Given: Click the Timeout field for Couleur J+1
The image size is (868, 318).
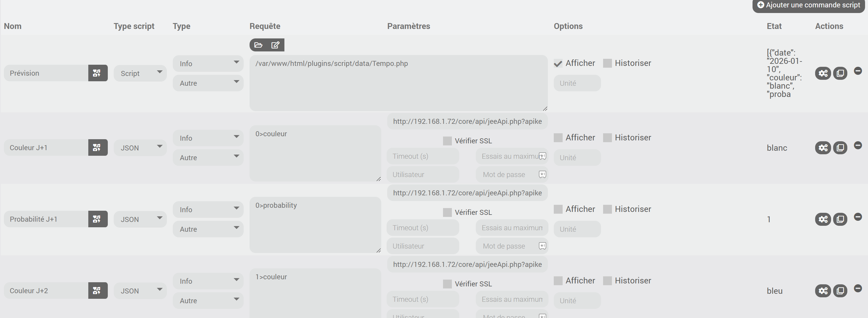Looking at the screenshot, I should (423, 156).
